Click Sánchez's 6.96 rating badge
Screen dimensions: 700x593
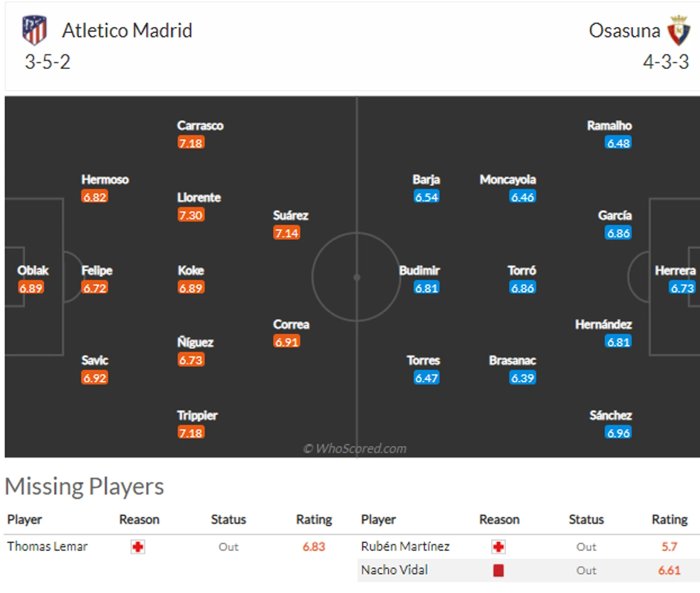tap(618, 433)
